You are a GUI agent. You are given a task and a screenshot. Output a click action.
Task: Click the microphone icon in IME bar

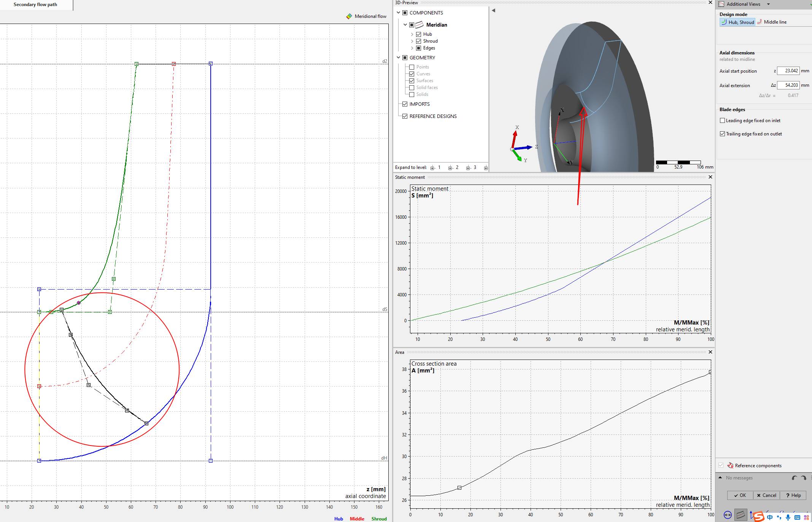[788, 517]
